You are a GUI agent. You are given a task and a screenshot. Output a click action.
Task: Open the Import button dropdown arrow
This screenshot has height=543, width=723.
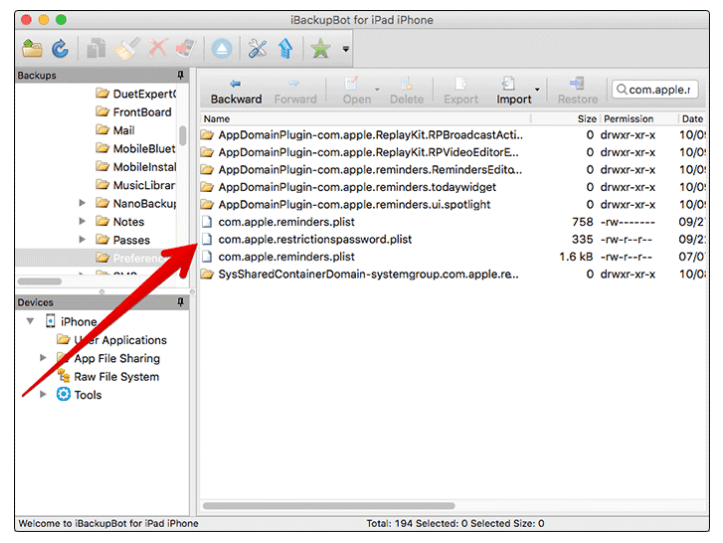coord(537,91)
